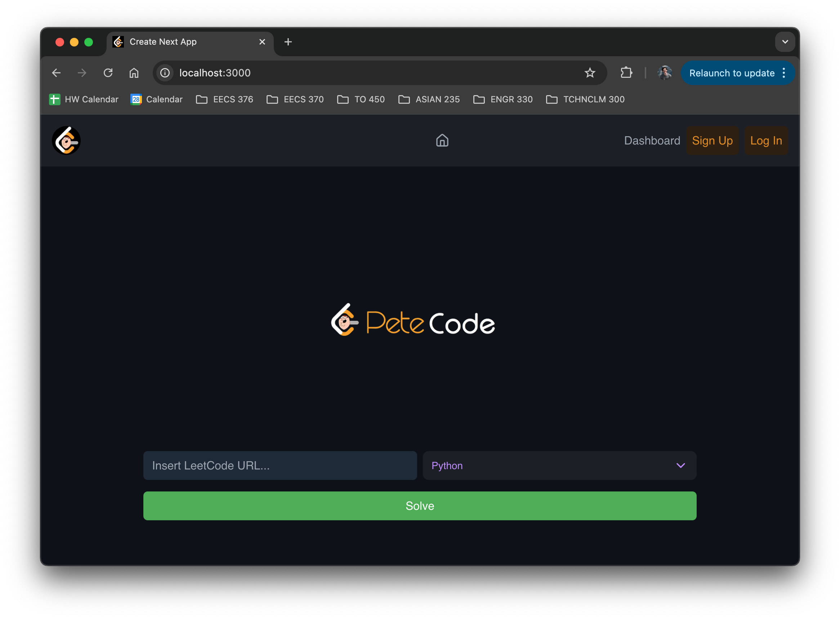Screen dimensions: 840x619
Task: Expand the Python language dropdown
Action: pyautogui.click(x=559, y=466)
